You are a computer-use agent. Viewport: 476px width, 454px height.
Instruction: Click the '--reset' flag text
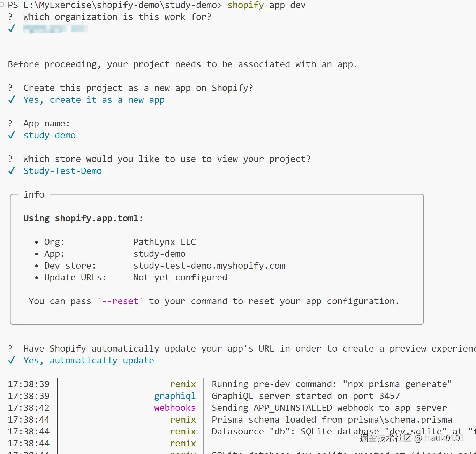coord(120,301)
